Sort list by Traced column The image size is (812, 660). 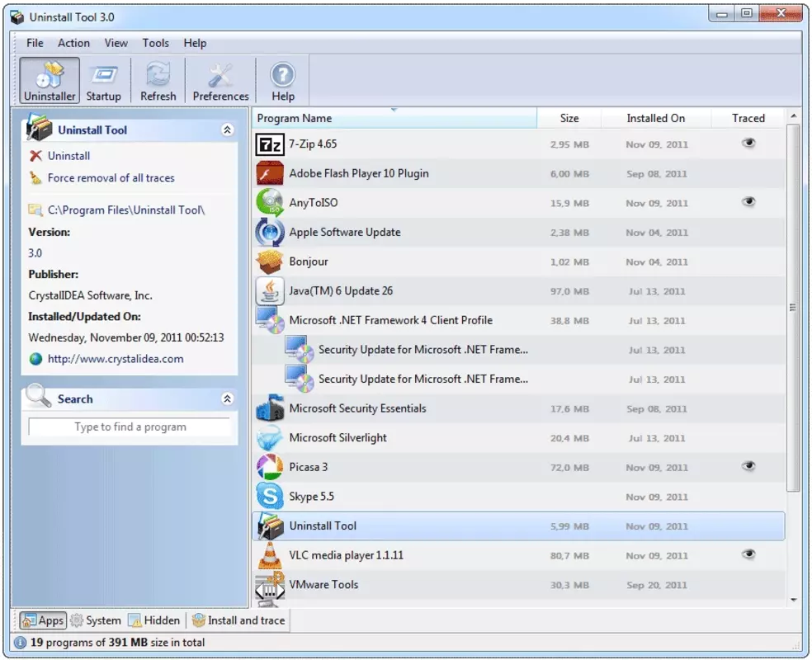pyautogui.click(x=748, y=118)
